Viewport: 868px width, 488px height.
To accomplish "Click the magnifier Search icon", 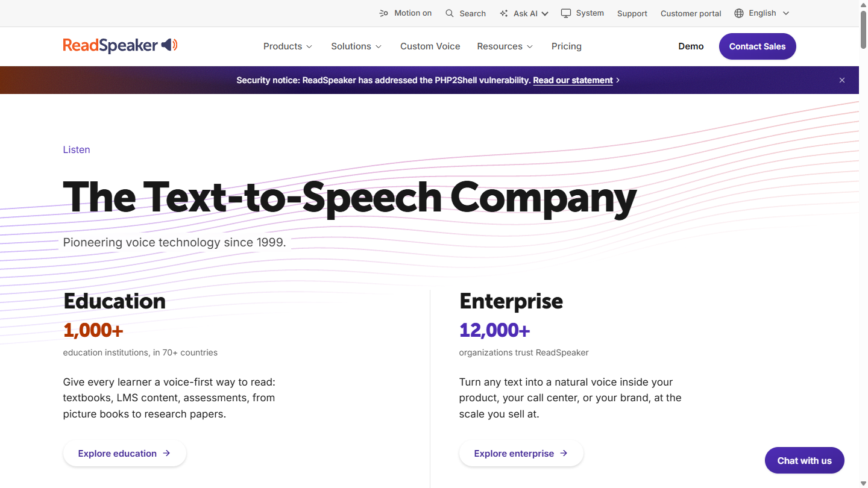I will point(450,13).
